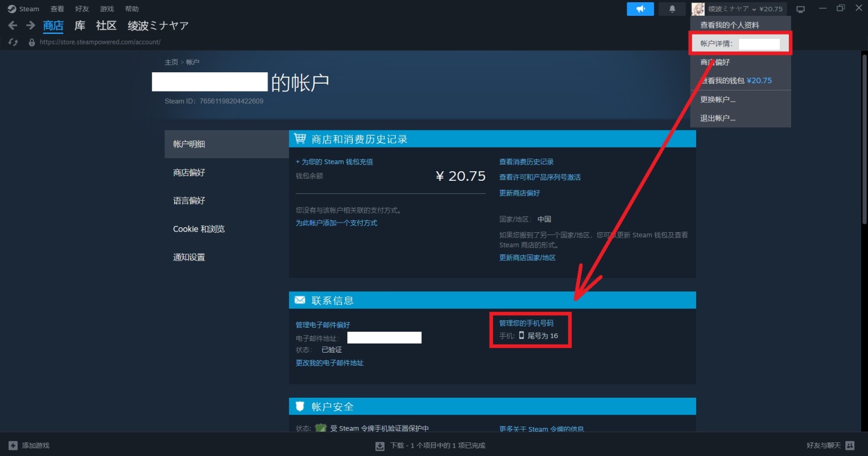Select 语言偏好 in sidebar
Image resolution: width=868 pixels, height=456 pixels.
click(x=227, y=201)
